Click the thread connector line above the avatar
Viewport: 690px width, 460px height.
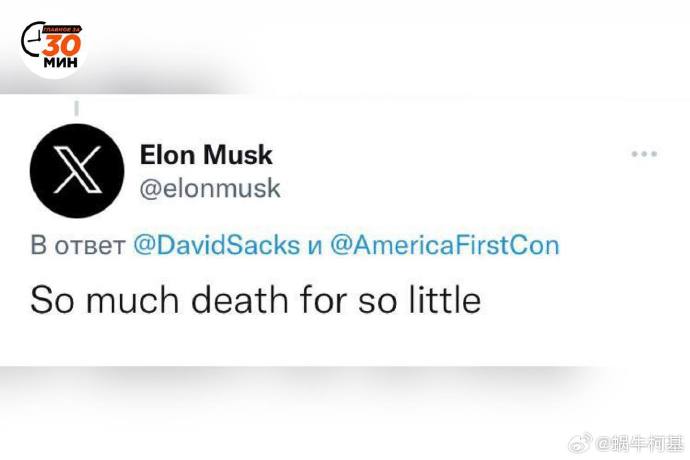point(77,106)
